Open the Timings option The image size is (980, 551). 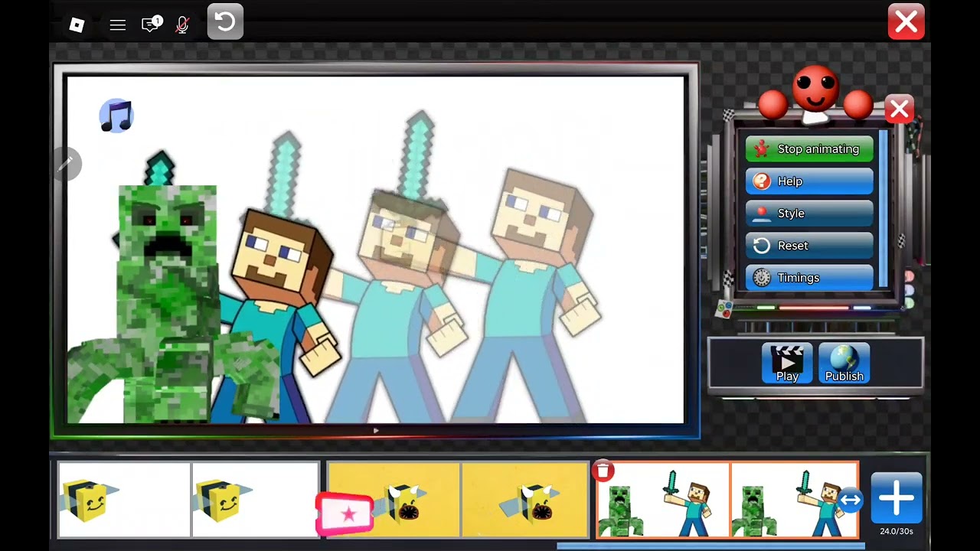pyautogui.click(x=809, y=278)
